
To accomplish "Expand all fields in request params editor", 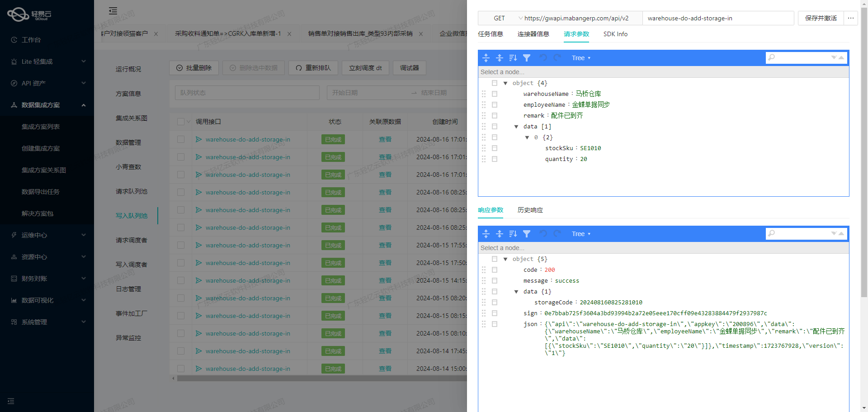I will click(x=486, y=58).
